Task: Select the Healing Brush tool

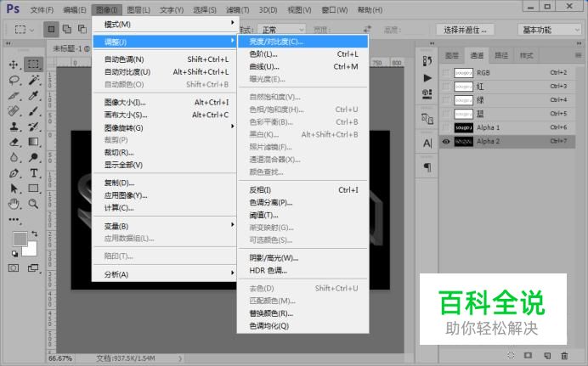Action: click(14, 111)
